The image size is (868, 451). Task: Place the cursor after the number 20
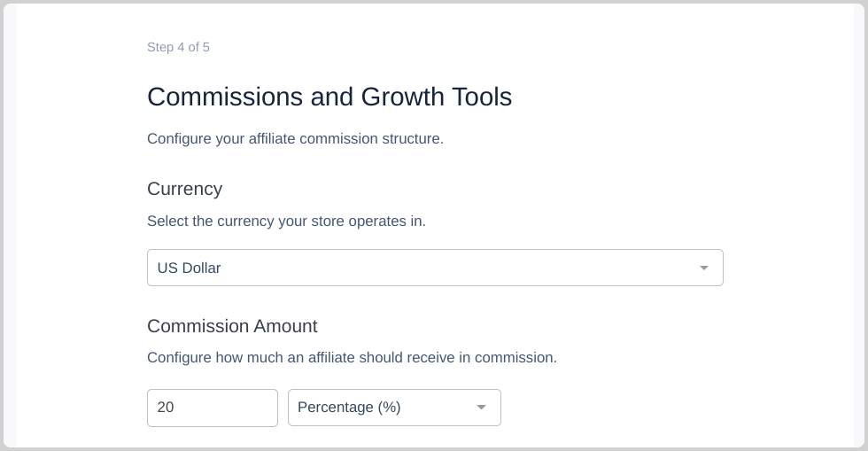(x=175, y=408)
